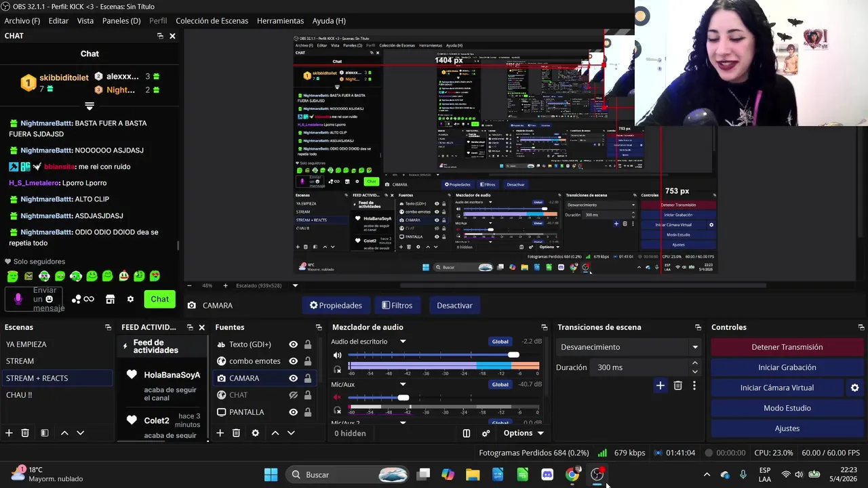Expand Mic/Aux options arrow
This screenshot has width=868, height=488.
pos(403,384)
